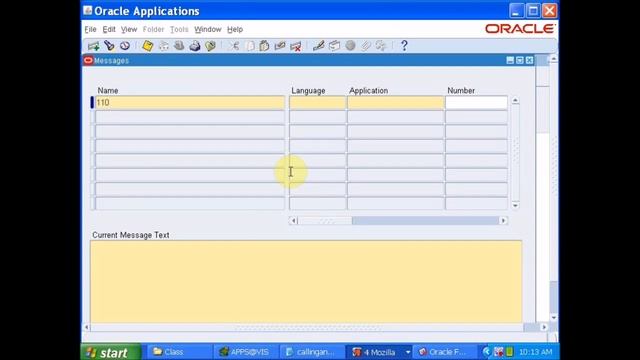Switch to the Oracle F taskbar item
640x360 pixels.
pyautogui.click(x=445, y=352)
